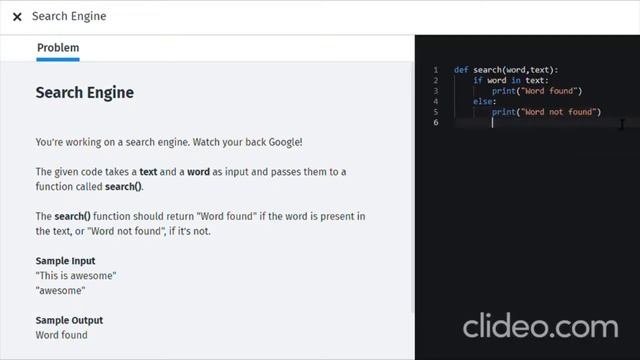This screenshot has width=640, height=360.
Task: Click code line 1 'def search(word,text):'
Action: coord(506,70)
